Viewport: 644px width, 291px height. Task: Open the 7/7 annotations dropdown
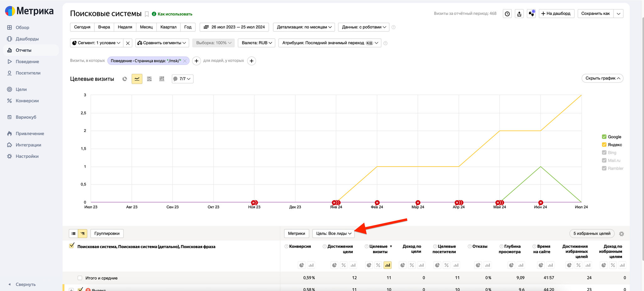pyautogui.click(x=182, y=79)
